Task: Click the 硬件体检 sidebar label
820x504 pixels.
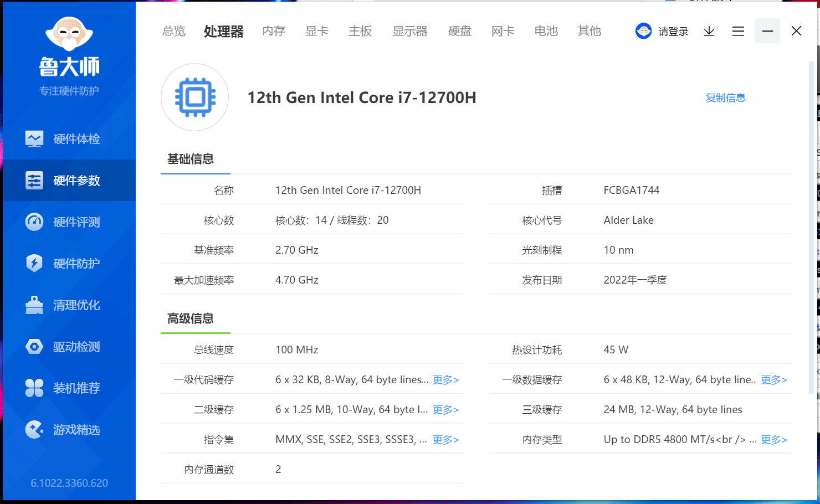Action: [x=76, y=138]
